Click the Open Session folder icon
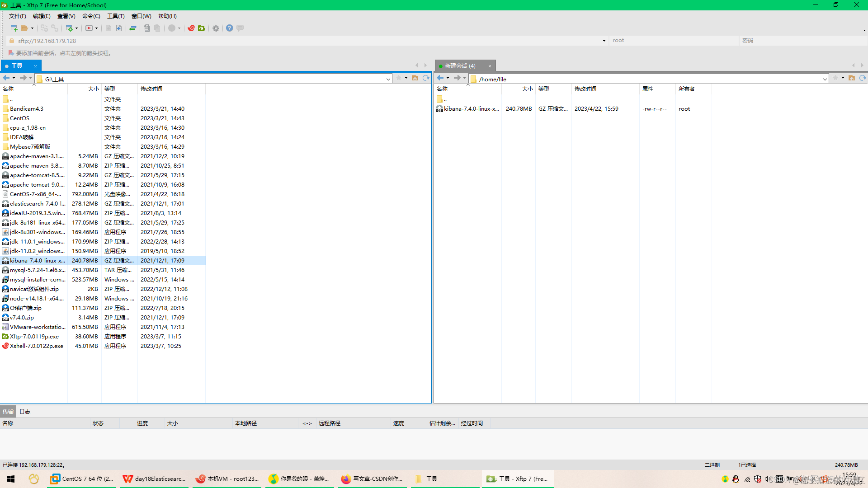This screenshot has width=868, height=488. tap(25, 28)
